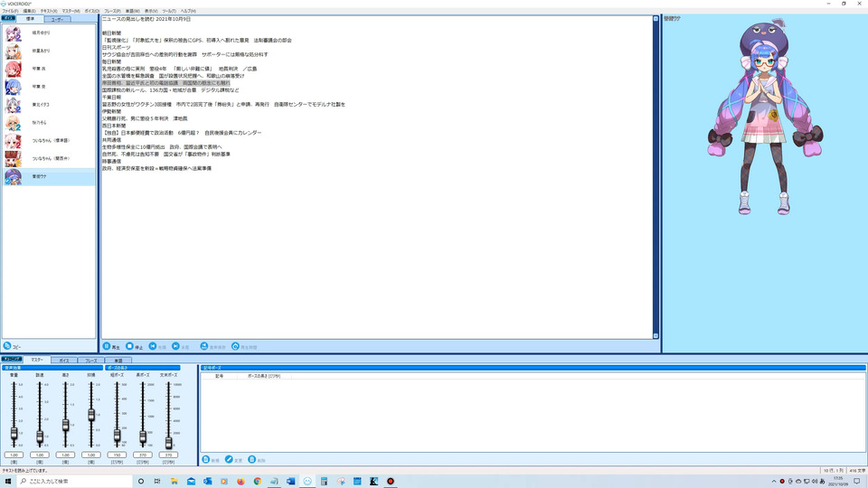Click the 削除 delete pause icon

(252, 459)
